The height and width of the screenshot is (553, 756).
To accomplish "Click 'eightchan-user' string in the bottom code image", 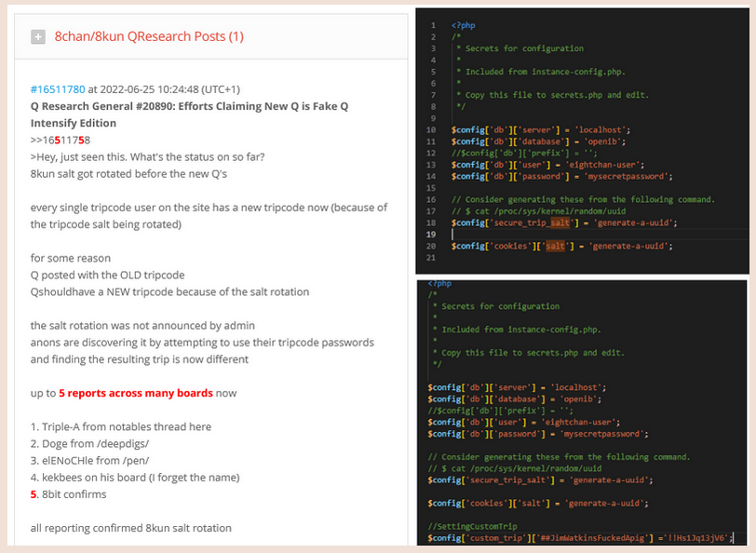I will click(x=580, y=422).
